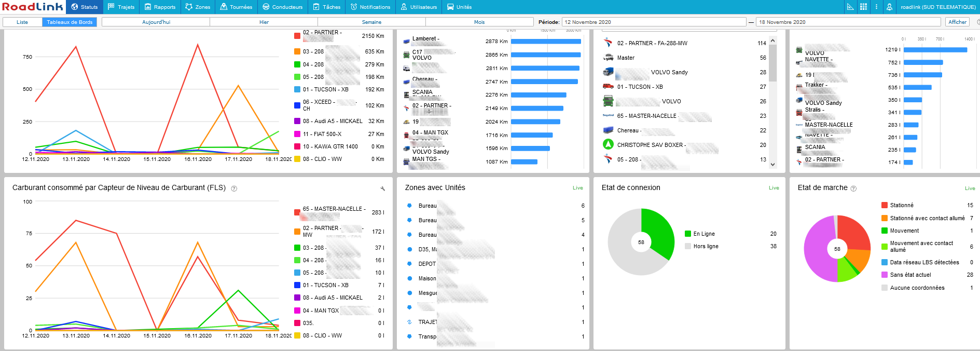Open the Tournées tab
Image resolution: width=980 pixels, height=351 pixels.
(x=236, y=7)
